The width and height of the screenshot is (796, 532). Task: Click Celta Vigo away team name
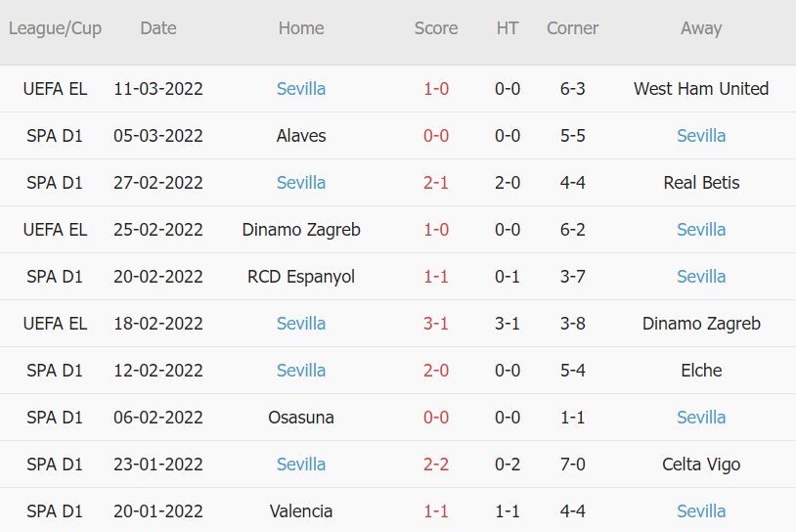point(701,465)
